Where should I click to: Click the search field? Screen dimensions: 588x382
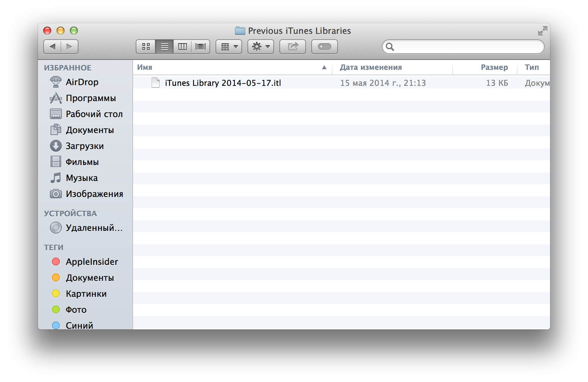pos(463,47)
